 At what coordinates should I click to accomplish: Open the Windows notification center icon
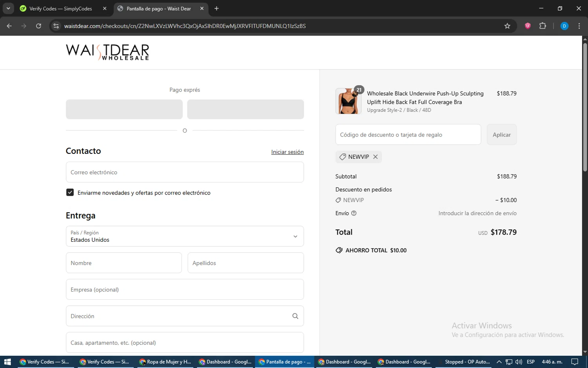tap(575, 362)
